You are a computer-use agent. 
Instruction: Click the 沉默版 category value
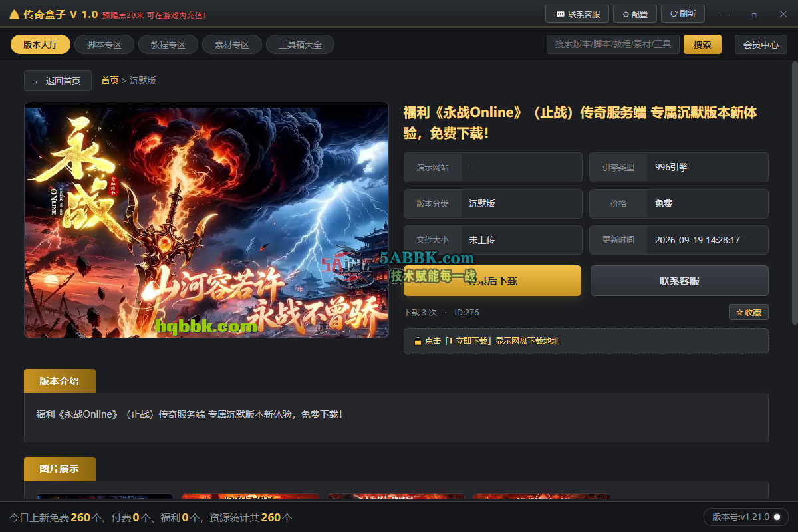[x=482, y=203]
